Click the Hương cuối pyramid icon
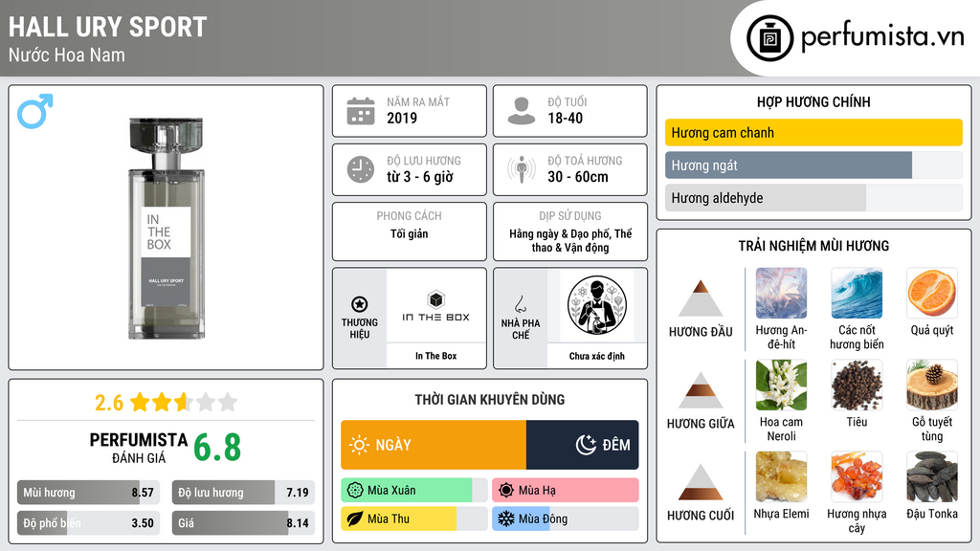The height and width of the screenshot is (551, 980). tap(701, 482)
